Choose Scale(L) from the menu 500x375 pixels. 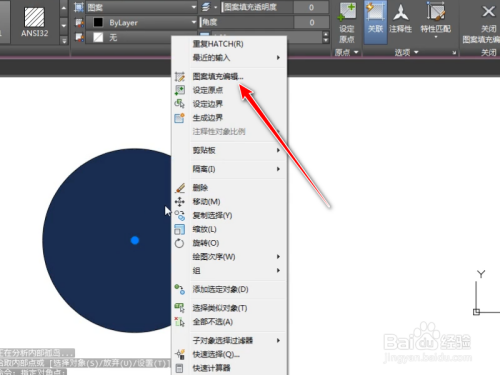click(229, 229)
